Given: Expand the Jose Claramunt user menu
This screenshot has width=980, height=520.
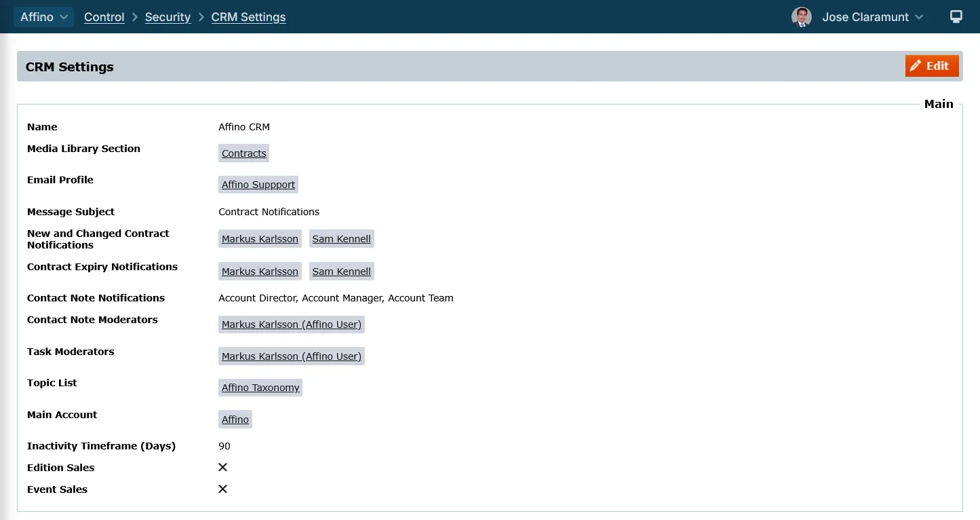Looking at the screenshot, I should tap(872, 17).
